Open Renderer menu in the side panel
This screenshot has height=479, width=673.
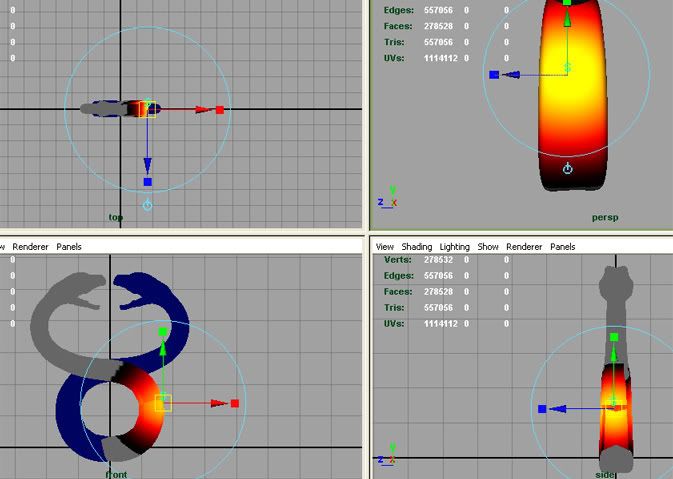[525, 247]
